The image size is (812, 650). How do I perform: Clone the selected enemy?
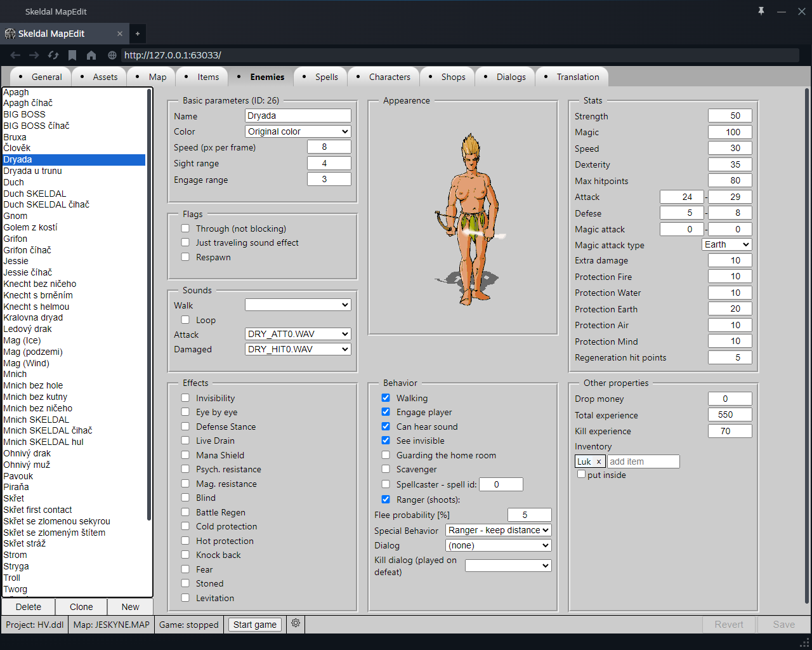[81, 607]
